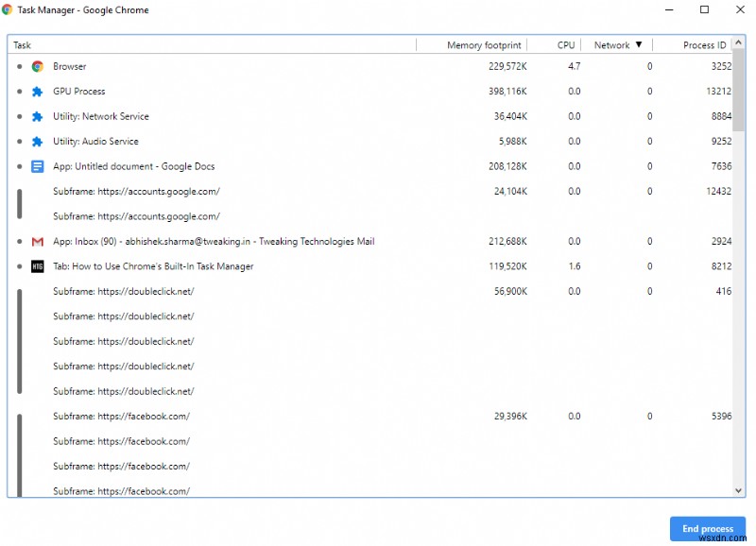Click Process ID 8212
Image resolution: width=756 pixels, height=546 pixels.
pos(721,266)
